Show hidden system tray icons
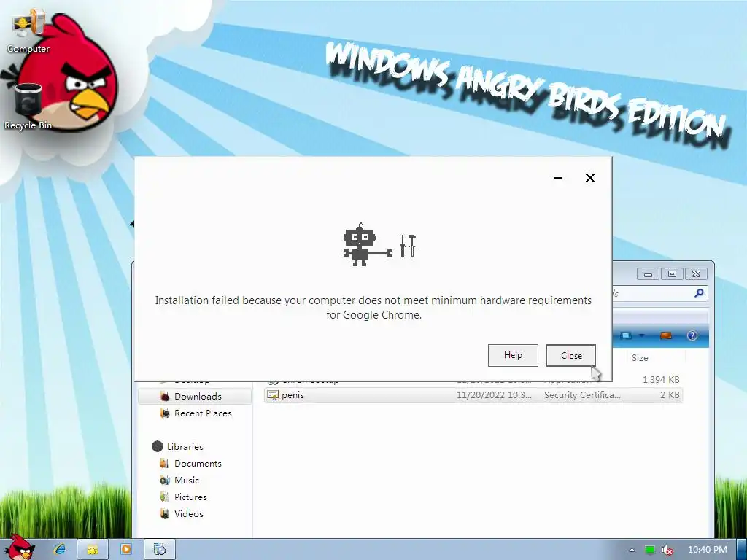The width and height of the screenshot is (747, 560). pos(632,550)
